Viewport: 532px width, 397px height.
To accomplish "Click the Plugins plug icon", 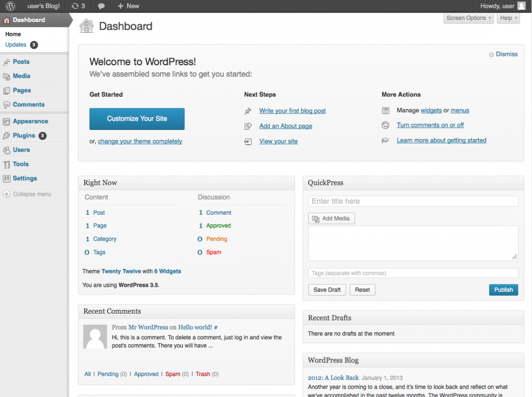I will click(6, 135).
